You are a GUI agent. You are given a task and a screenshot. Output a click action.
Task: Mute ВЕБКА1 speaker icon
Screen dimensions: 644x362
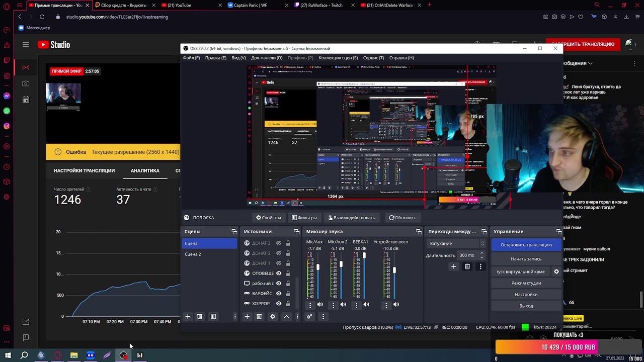(366, 304)
